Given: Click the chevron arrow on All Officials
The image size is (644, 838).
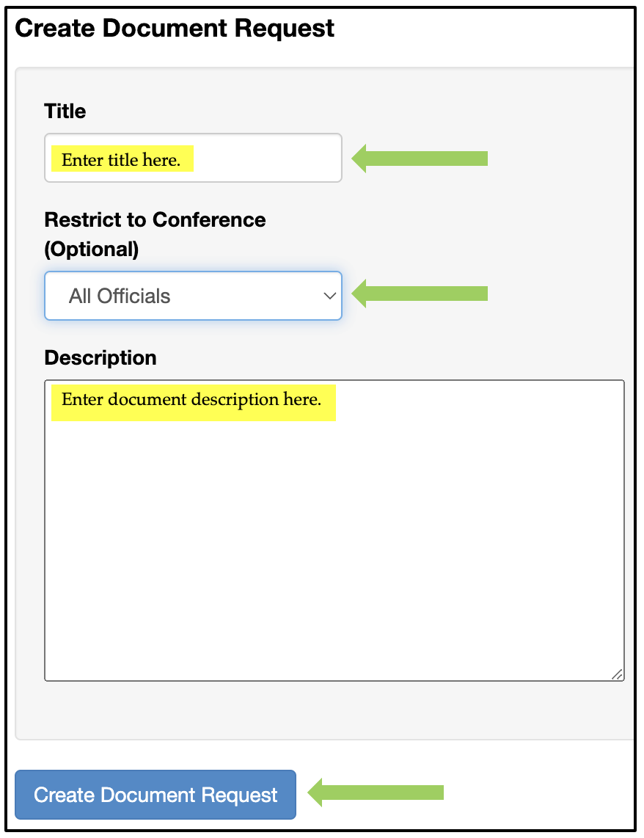Looking at the screenshot, I should pyautogui.click(x=329, y=296).
